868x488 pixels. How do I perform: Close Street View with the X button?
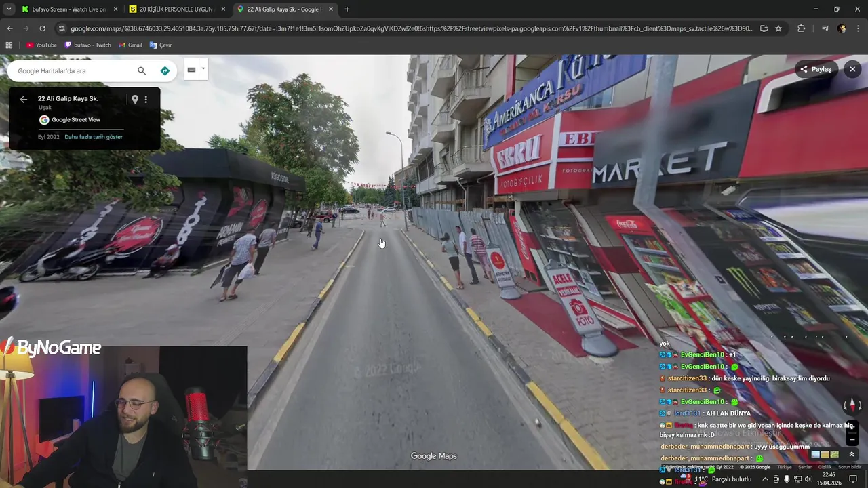tap(852, 69)
